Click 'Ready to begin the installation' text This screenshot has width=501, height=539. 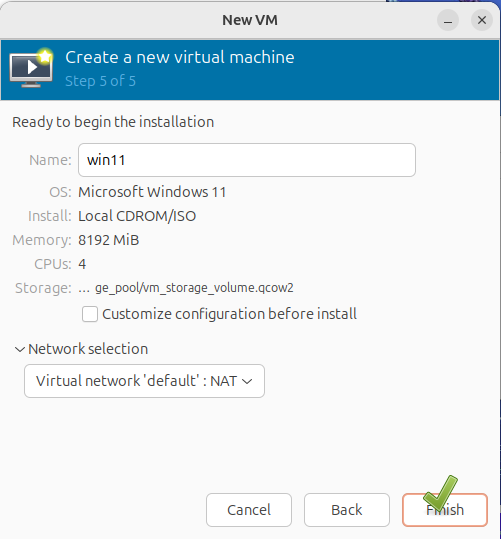113,122
